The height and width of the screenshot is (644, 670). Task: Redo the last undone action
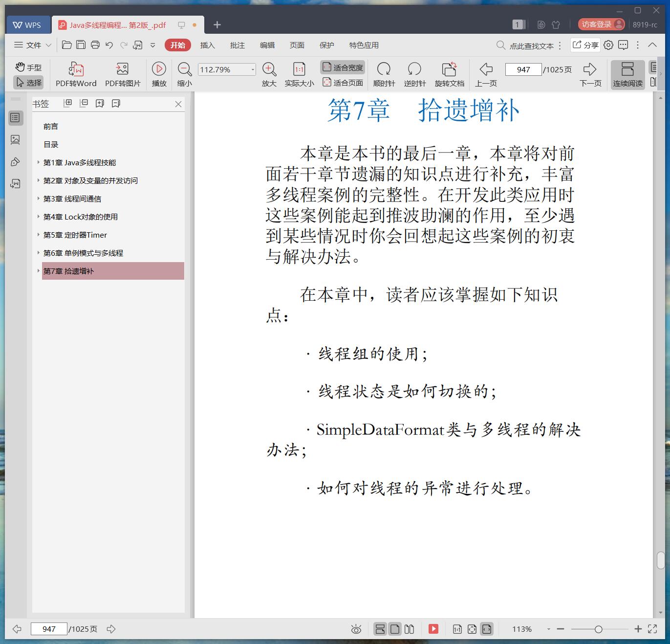point(124,45)
